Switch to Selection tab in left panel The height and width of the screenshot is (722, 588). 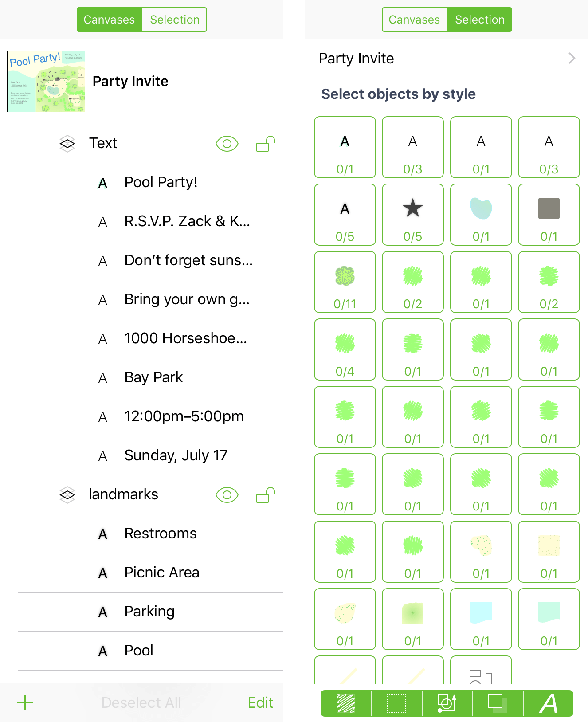click(x=175, y=20)
